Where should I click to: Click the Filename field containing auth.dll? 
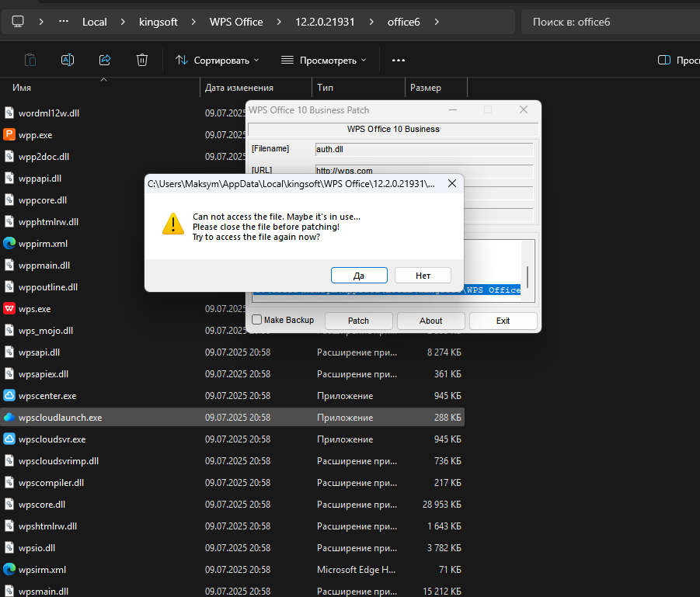click(x=424, y=150)
